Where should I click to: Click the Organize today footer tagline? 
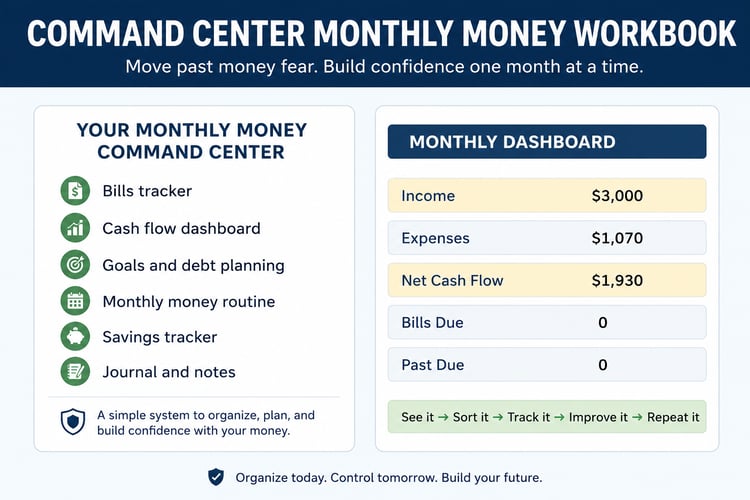point(389,478)
